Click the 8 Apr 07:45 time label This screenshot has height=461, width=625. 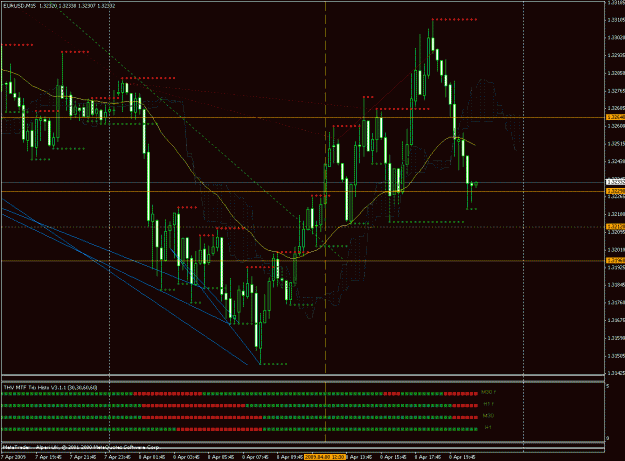pyautogui.click(x=256, y=457)
